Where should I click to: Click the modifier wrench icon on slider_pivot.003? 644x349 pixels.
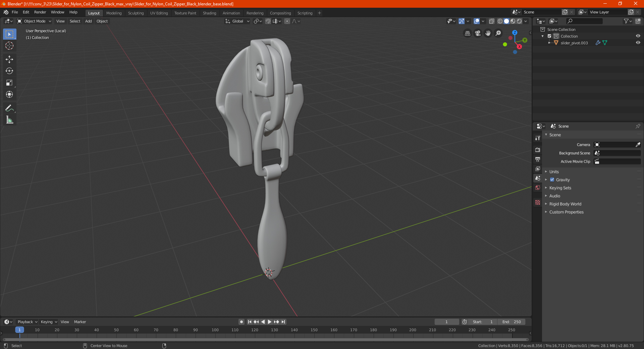tap(598, 43)
